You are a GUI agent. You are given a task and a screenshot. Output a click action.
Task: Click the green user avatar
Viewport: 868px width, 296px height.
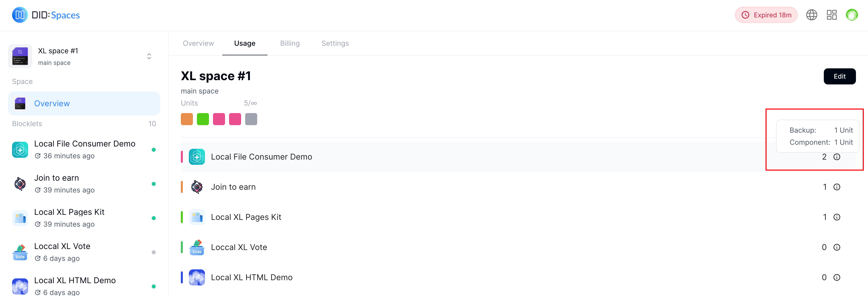tap(851, 15)
